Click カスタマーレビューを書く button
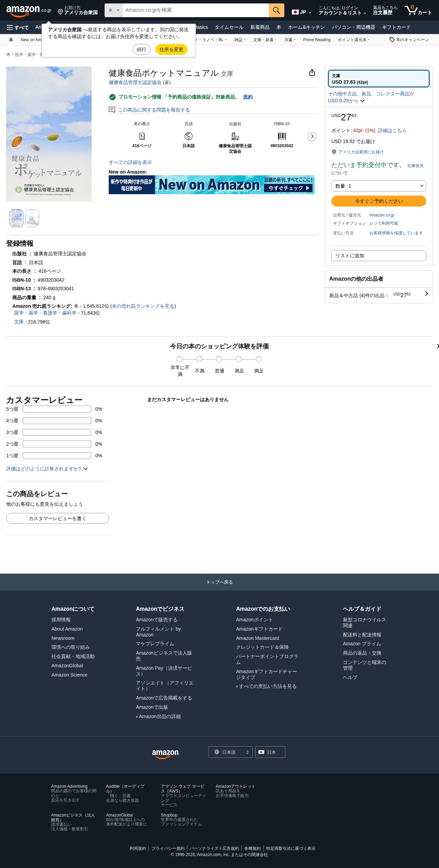The width and height of the screenshot is (439, 868). point(58,518)
